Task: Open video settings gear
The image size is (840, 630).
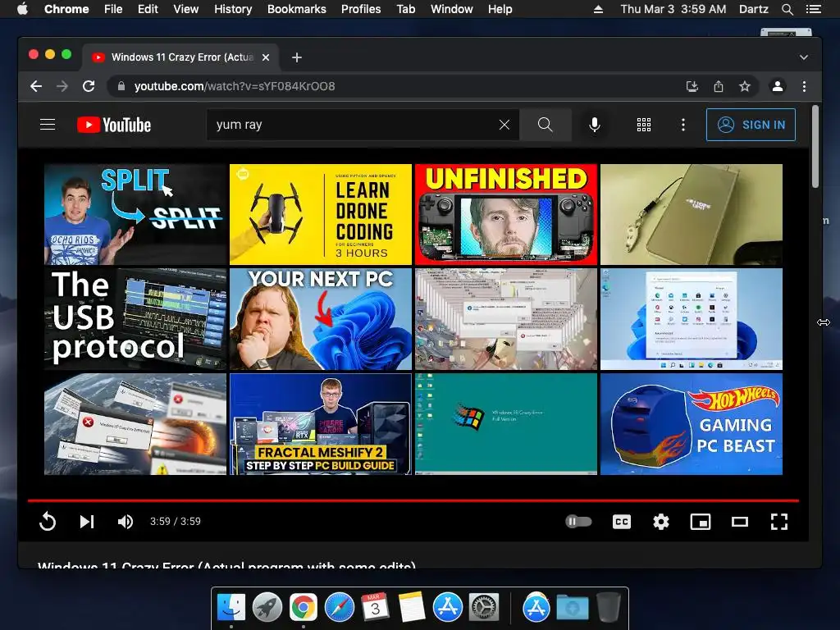Action: pos(661,521)
